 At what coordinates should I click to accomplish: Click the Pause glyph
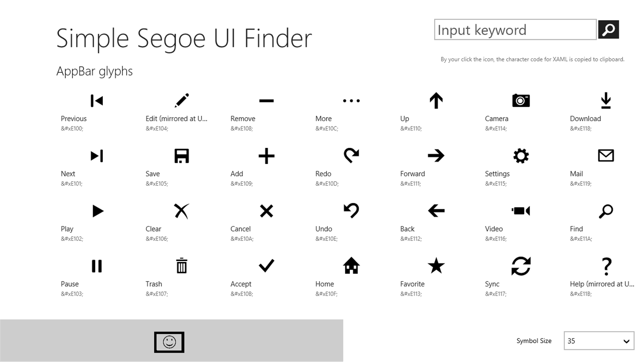click(x=97, y=266)
